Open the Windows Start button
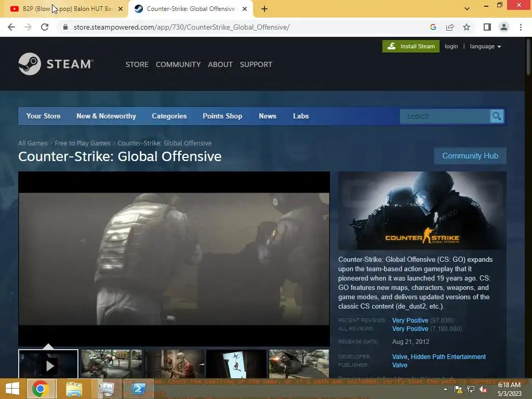The width and height of the screenshot is (532, 399). (x=12, y=389)
